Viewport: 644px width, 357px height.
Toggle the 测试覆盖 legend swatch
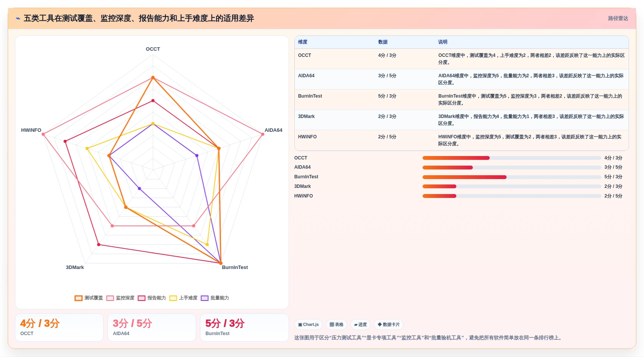(x=78, y=298)
